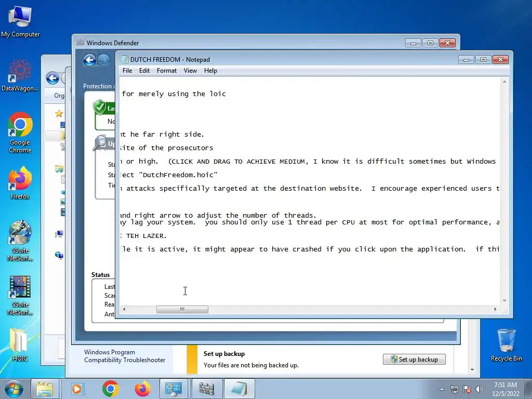Click the green shield status icon in Defender
Viewport: 532px width, 399px height.
[x=100, y=107]
